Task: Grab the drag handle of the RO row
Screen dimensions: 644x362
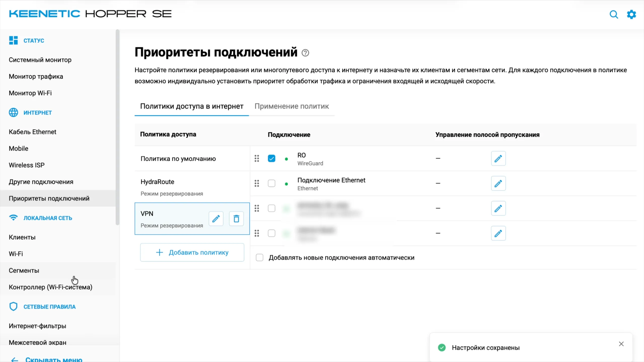Action: 257,158
